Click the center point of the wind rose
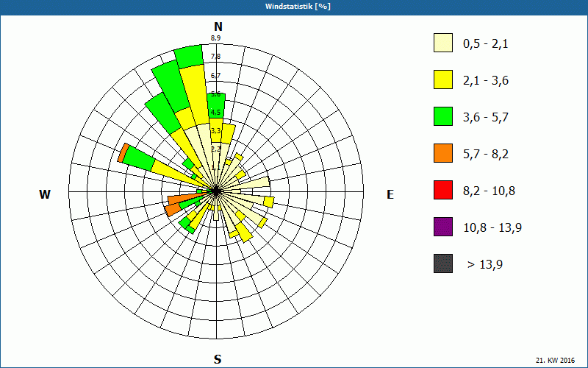The image size is (588, 368). 216,191
